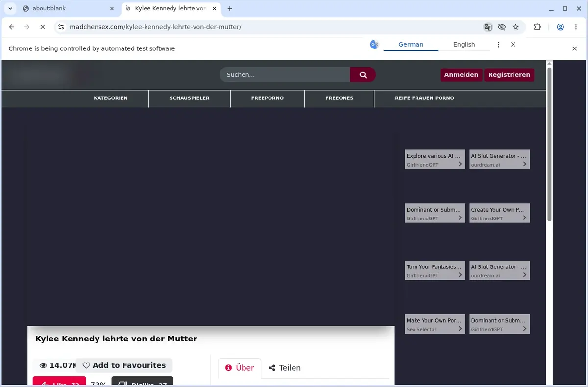
Task: Go back using the back arrow
Action: pos(12,27)
